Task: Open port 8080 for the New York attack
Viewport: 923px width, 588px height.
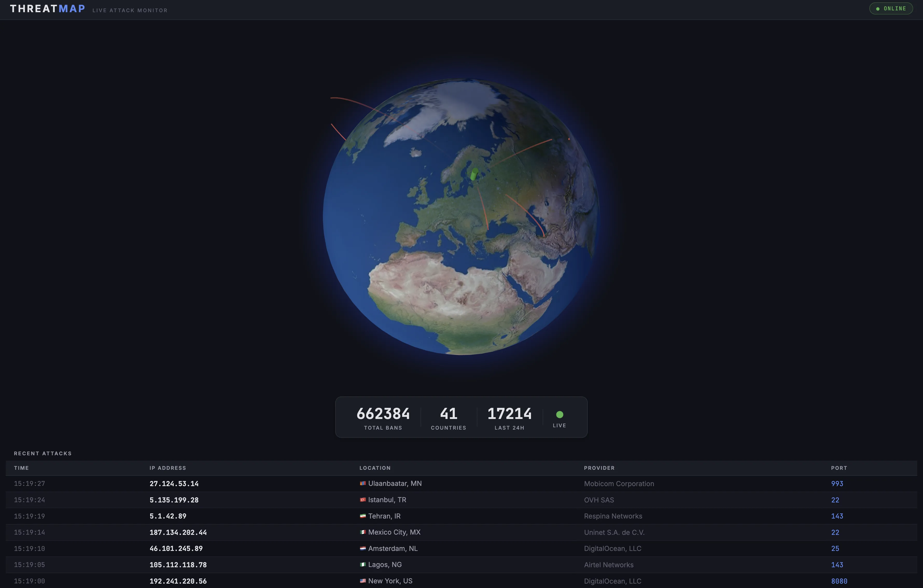Action: click(839, 581)
